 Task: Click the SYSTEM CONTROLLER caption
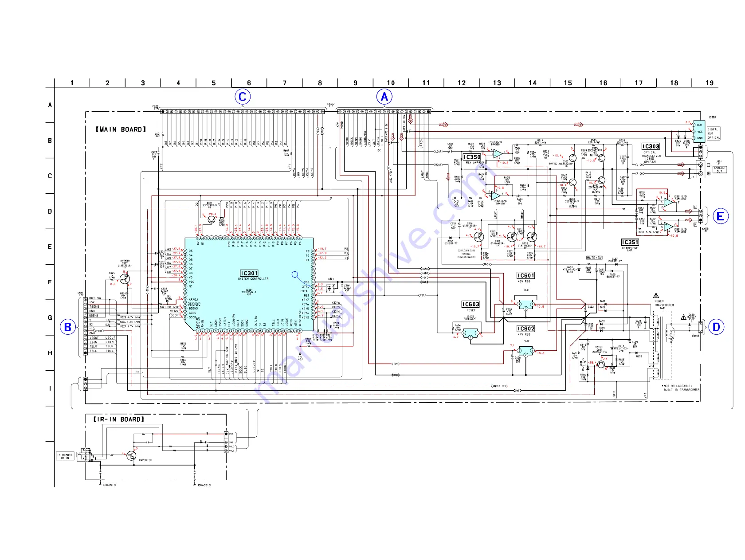[253, 279]
